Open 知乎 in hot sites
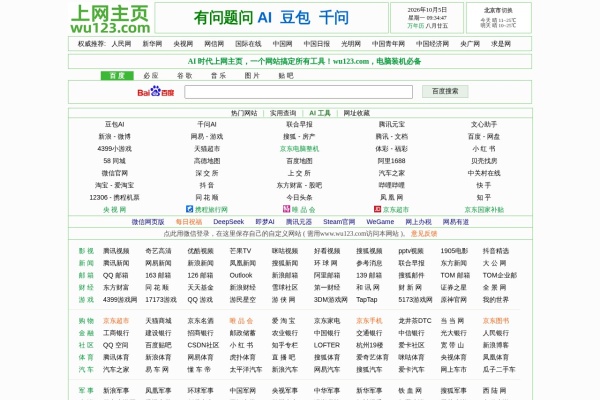Viewport: 600px width, 400px height. [x=484, y=198]
